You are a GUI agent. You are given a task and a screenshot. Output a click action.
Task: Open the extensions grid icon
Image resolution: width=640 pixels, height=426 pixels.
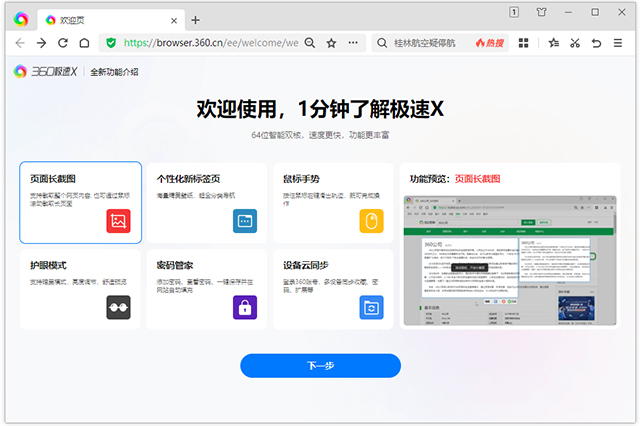[x=523, y=43]
